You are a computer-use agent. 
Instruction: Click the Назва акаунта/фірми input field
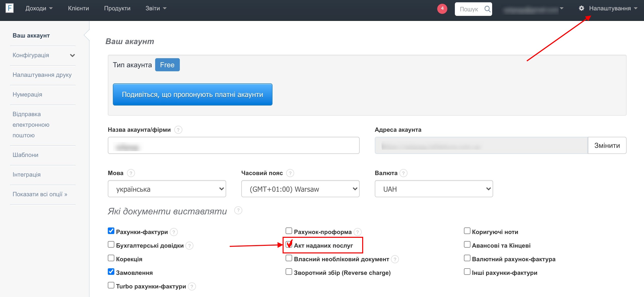233,145
